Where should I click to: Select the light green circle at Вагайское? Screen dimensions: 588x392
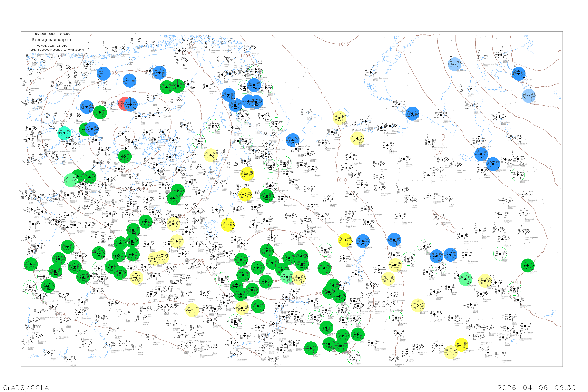465,279
